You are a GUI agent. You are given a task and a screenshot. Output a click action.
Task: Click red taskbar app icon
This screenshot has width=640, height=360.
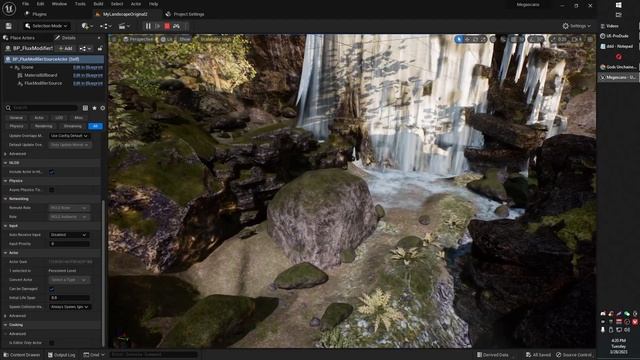click(619, 57)
